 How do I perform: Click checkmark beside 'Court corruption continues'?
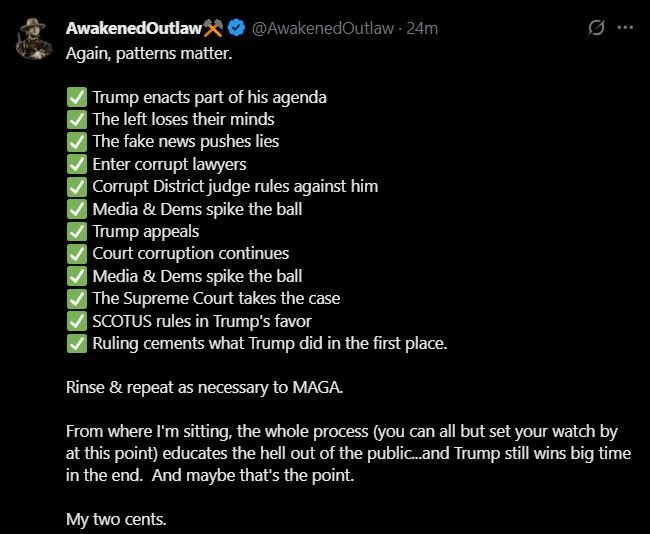pos(77,253)
